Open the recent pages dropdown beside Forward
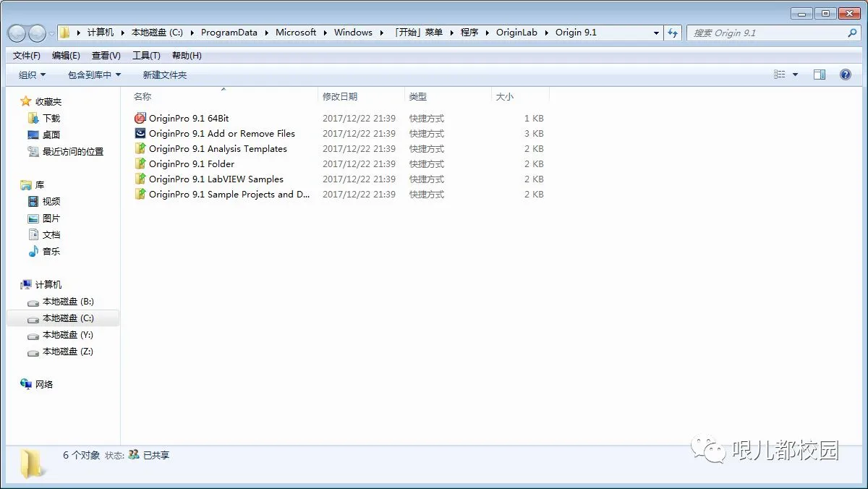This screenshot has width=868, height=489. point(51,33)
